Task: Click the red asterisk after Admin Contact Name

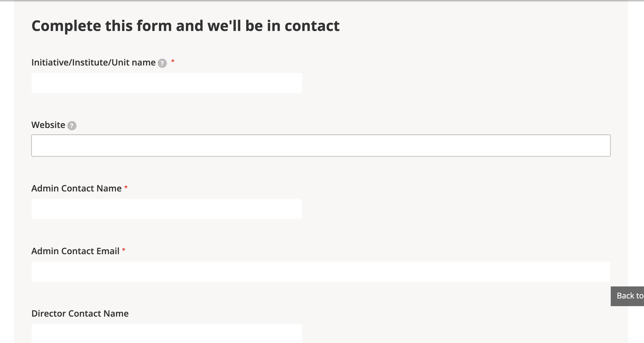Action: tap(126, 188)
